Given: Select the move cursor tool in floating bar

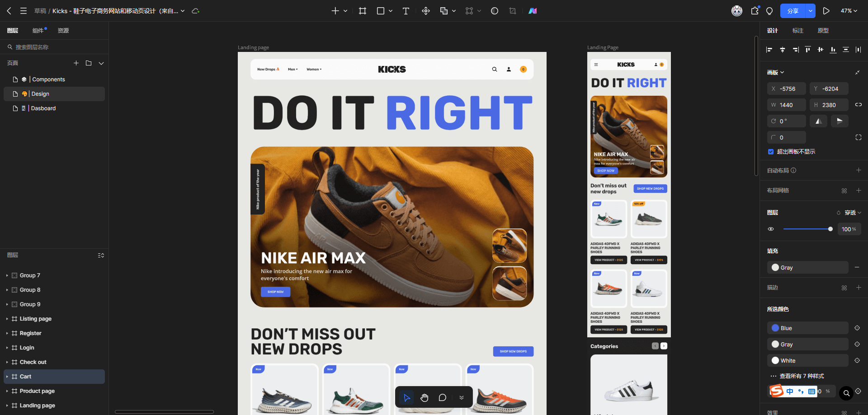Looking at the screenshot, I should point(407,397).
